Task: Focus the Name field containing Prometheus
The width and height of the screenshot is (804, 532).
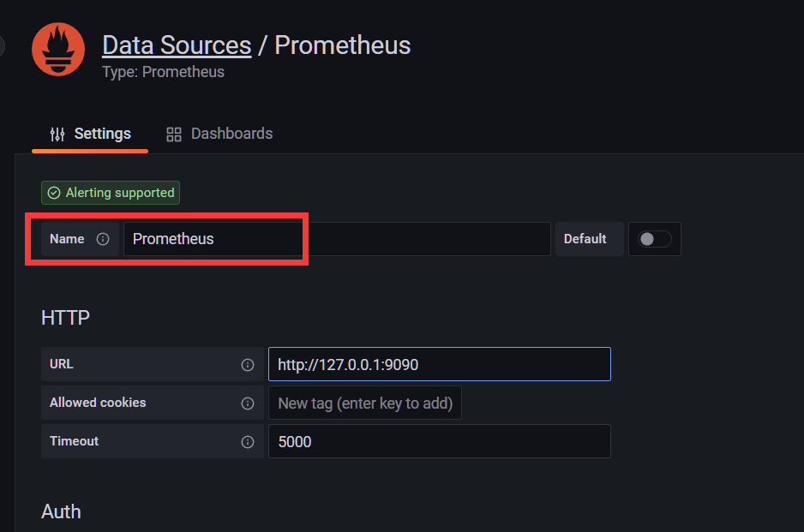Action: pyautogui.click(x=337, y=239)
